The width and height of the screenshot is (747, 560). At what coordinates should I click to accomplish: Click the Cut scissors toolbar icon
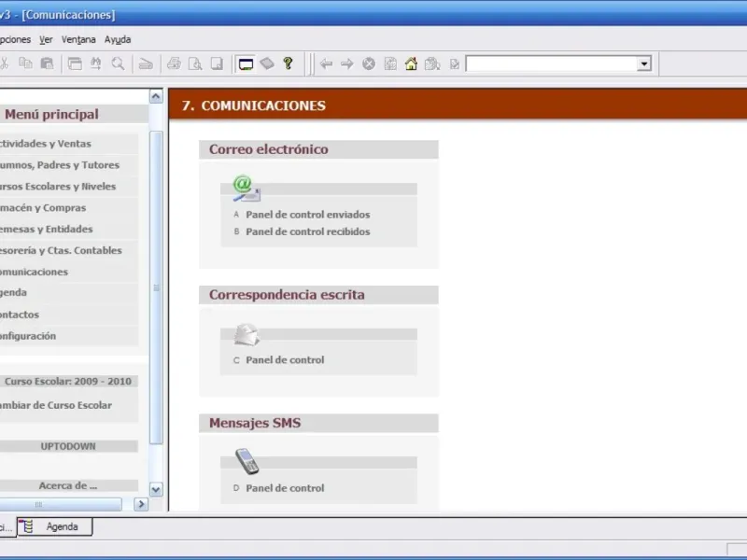coord(4,63)
